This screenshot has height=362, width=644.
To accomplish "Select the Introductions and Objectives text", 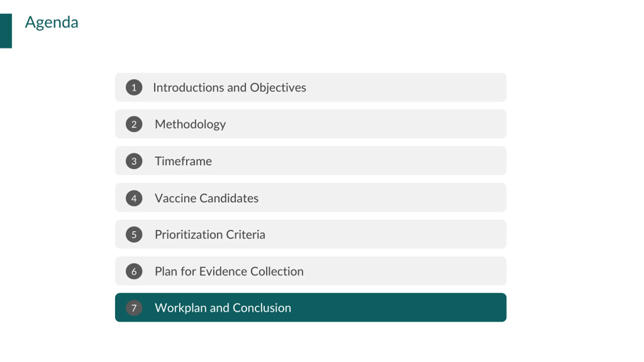I will click(229, 88).
